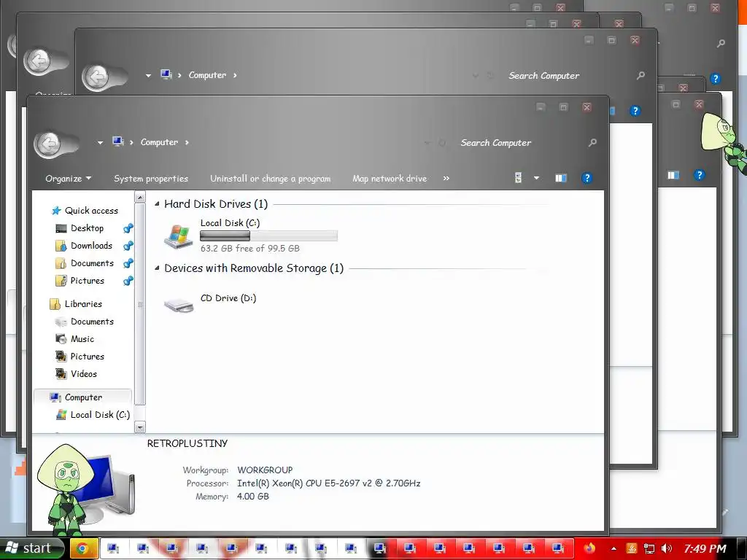
Task: Open recent pages arrow in front window
Action: [100, 142]
